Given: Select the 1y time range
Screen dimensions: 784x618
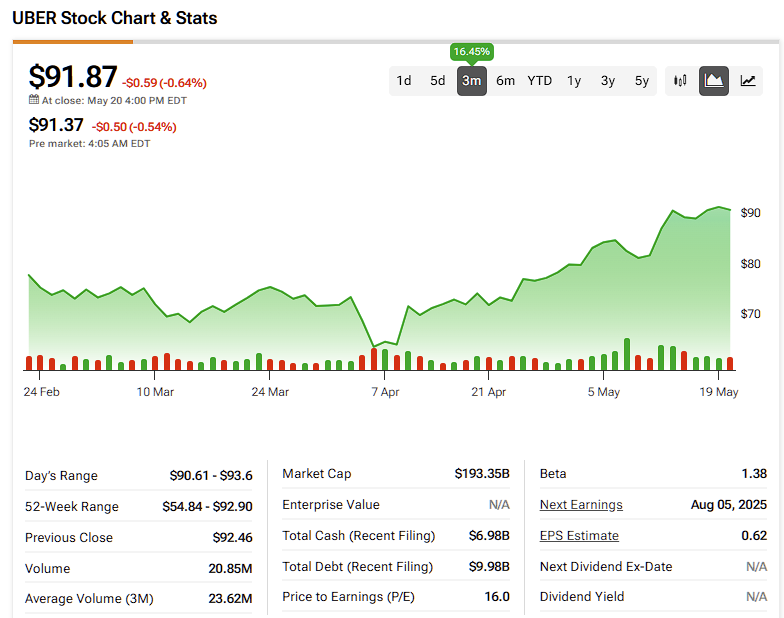Looking at the screenshot, I should coord(574,80).
